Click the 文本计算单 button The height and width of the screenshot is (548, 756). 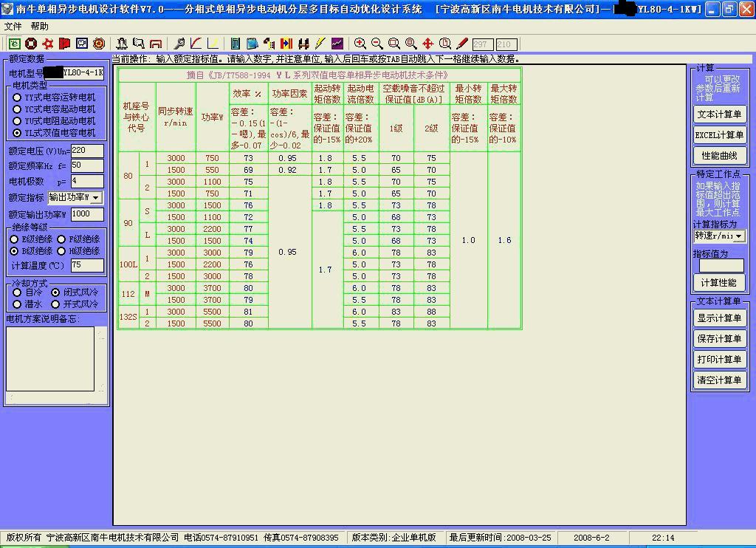point(719,114)
